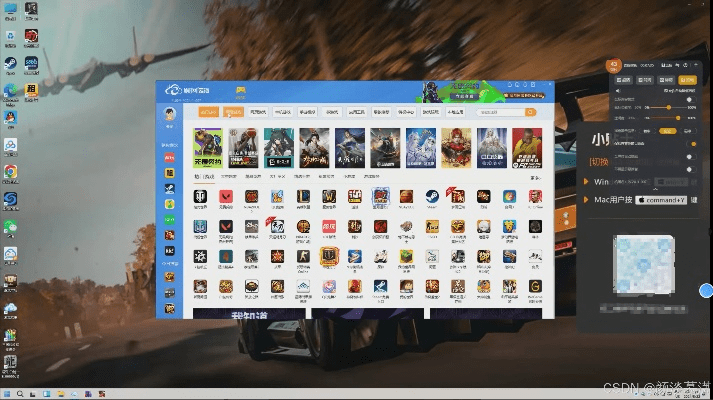Click the orange search button icon

click(x=531, y=113)
